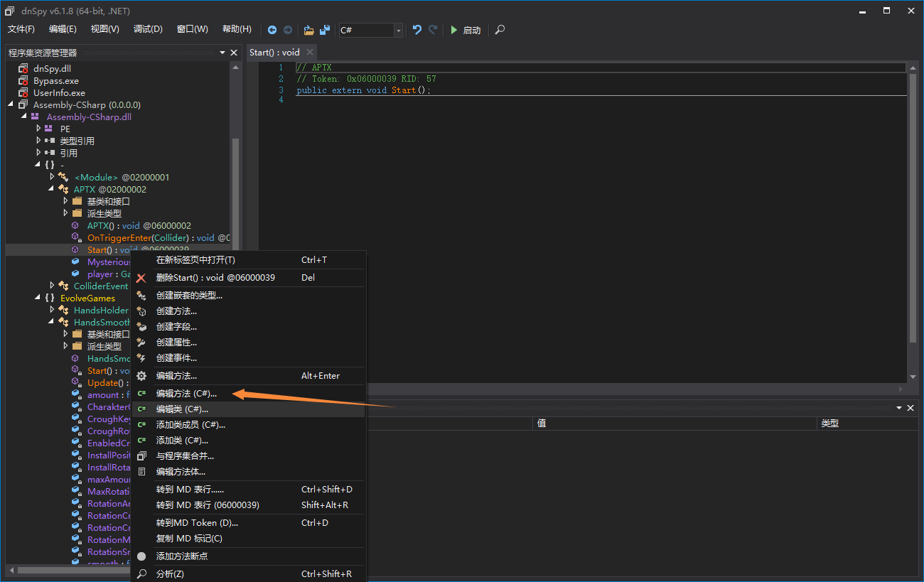The width and height of the screenshot is (924, 582).
Task: Click the navigate forward arrow icon
Action: click(x=288, y=30)
